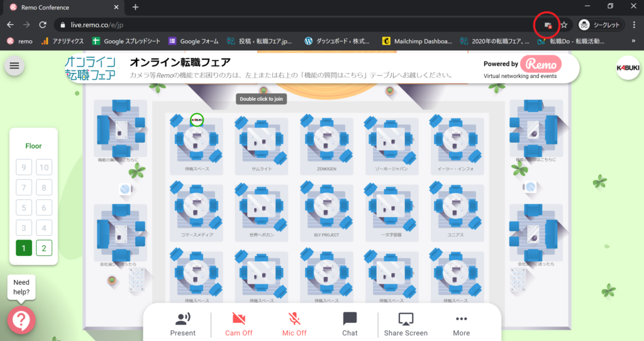Click the オンライン転職フェア logo in banner
Screen dimensions: 644x341
click(91, 68)
